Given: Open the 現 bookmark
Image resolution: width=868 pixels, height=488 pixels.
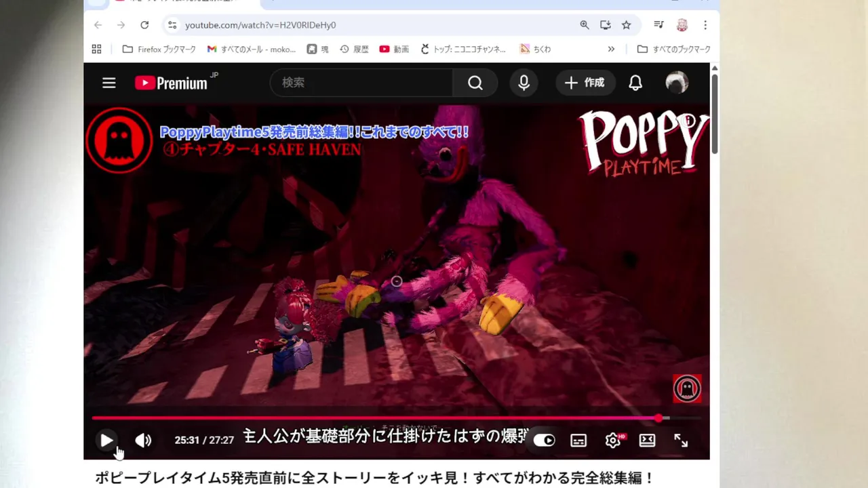Looking at the screenshot, I should click(317, 49).
